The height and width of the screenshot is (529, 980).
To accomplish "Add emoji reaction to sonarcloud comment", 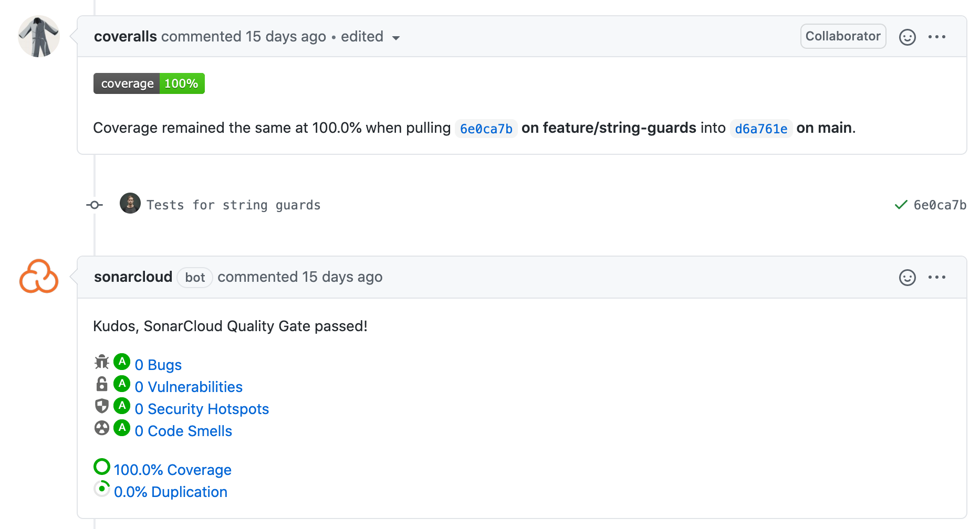I will pyautogui.click(x=907, y=278).
